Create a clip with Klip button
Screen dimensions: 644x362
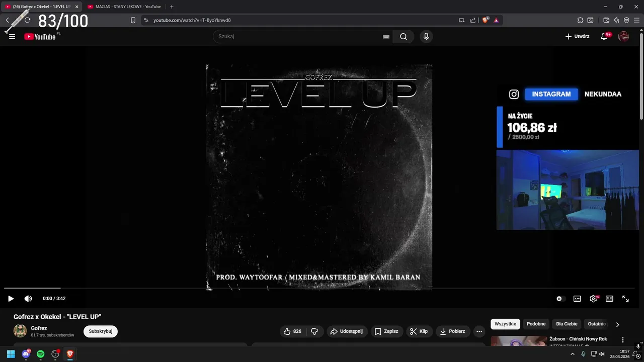pos(419,331)
